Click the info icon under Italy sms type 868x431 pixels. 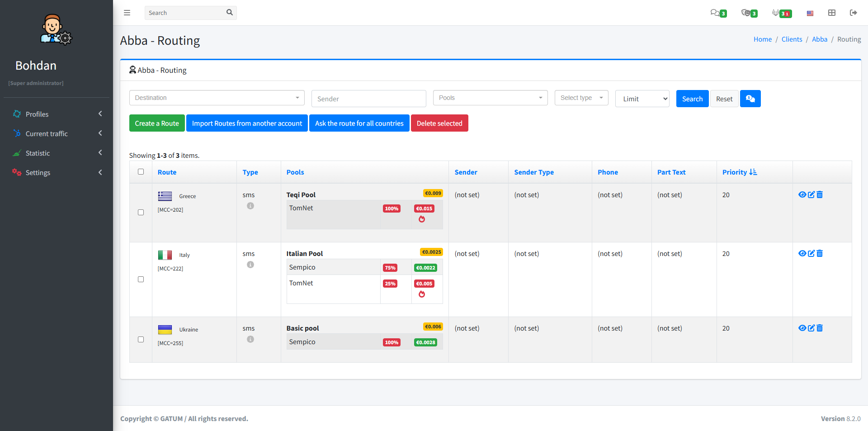point(250,265)
